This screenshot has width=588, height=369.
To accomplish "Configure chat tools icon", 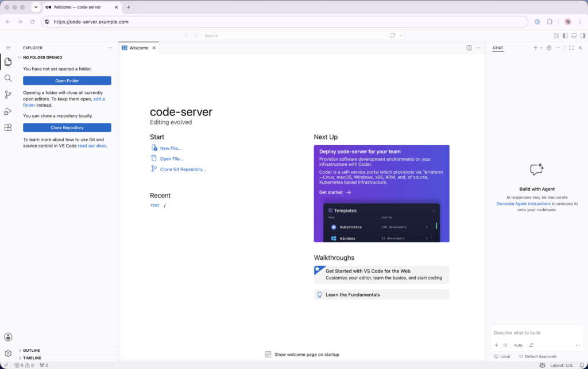I will click(531, 345).
